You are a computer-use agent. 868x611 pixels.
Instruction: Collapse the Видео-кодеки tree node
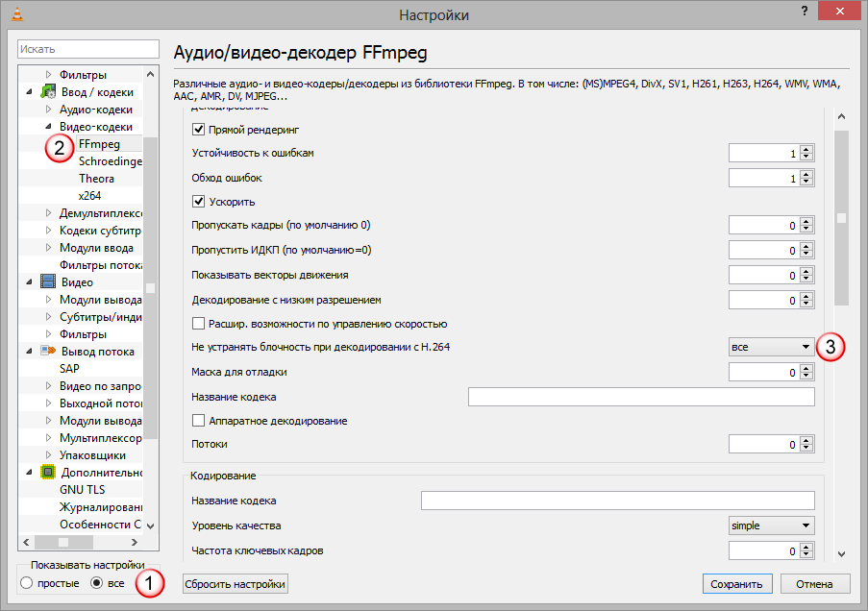coord(48,126)
